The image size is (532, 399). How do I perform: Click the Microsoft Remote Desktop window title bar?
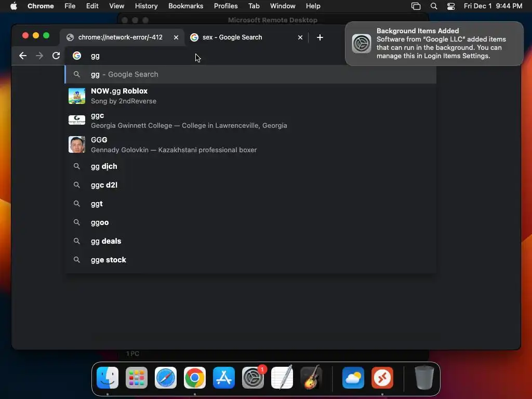(x=272, y=20)
